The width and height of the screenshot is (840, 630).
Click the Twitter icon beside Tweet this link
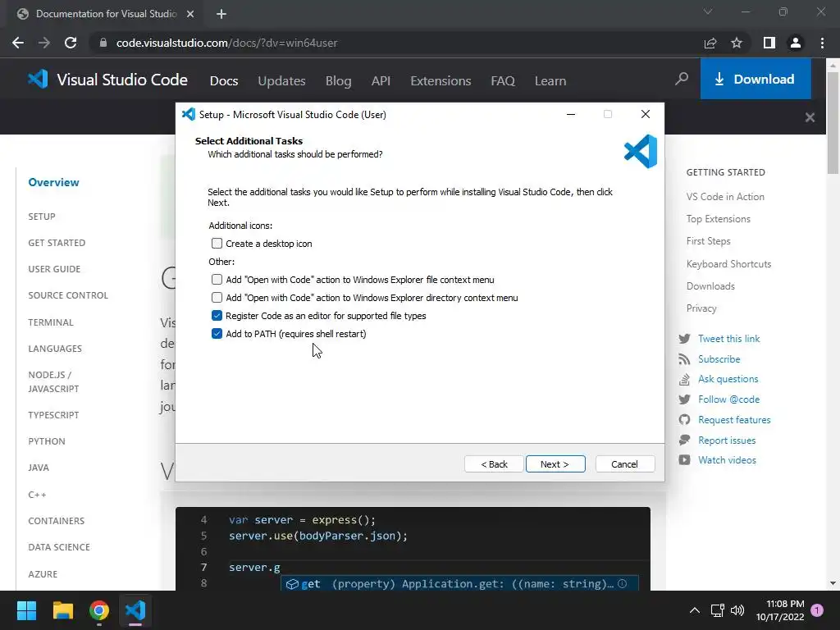click(684, 339)
